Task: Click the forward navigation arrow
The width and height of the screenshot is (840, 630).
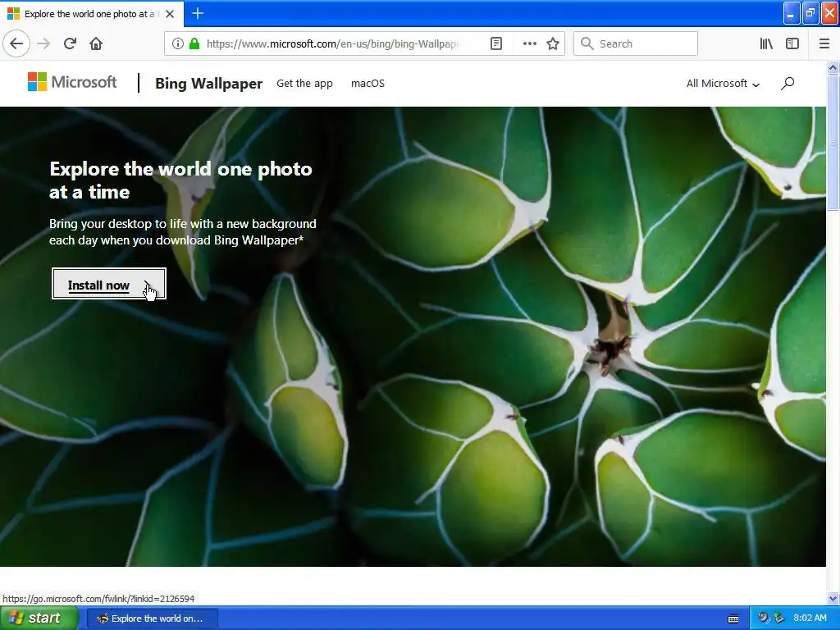Action: click(43, 43)
